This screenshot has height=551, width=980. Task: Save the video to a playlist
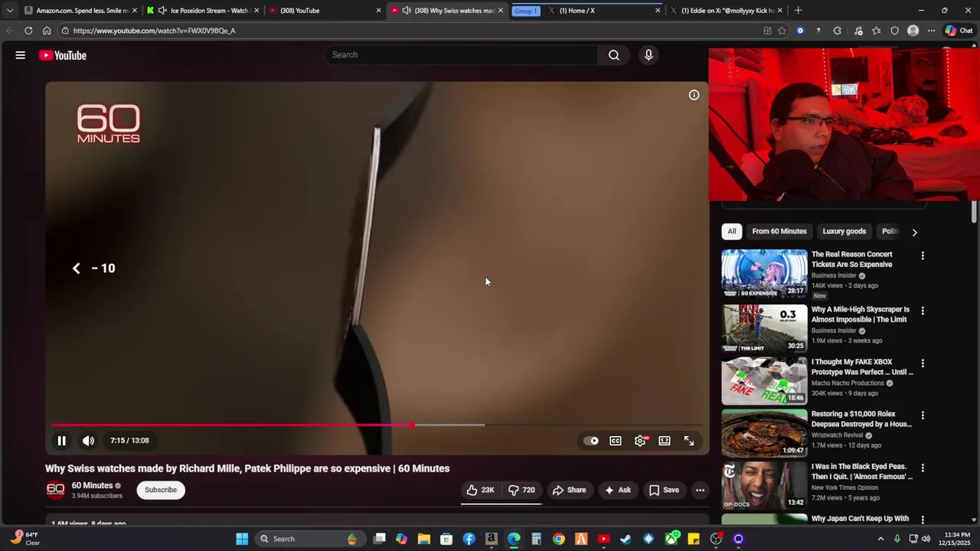(664, 490)
